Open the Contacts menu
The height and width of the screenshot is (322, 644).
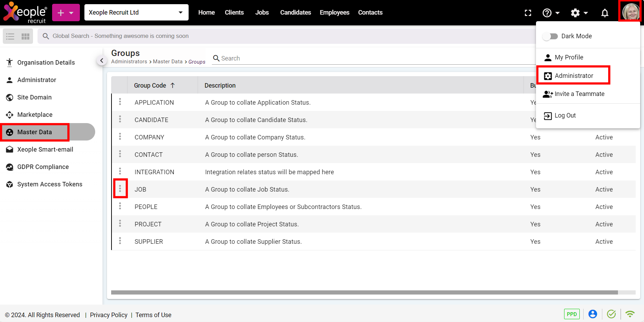[x=370, y=13]
